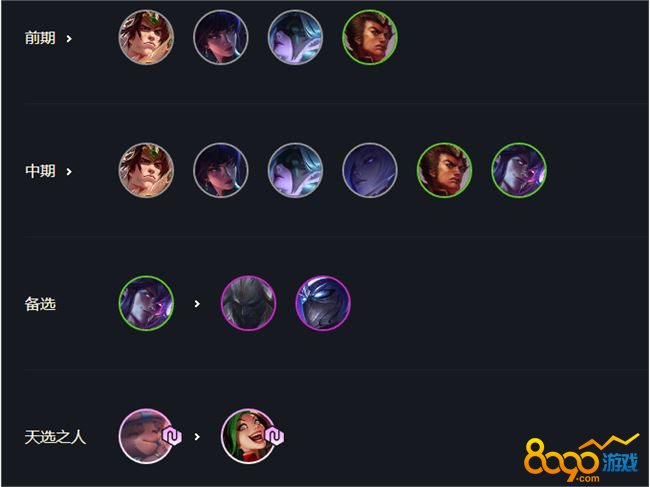Screen dimensions: 650x487
Task: Open the 8090游戏 watermark logo
Action: 581,459
